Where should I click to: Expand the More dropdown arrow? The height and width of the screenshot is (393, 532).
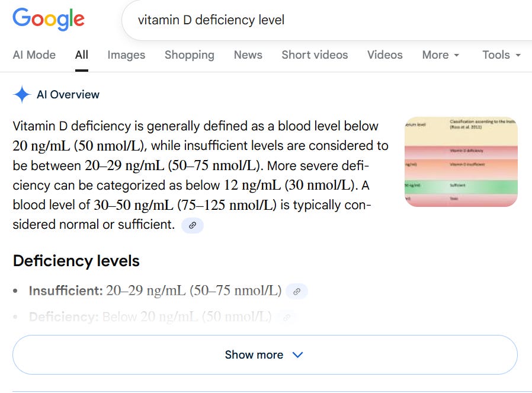[x=457, y=55]
